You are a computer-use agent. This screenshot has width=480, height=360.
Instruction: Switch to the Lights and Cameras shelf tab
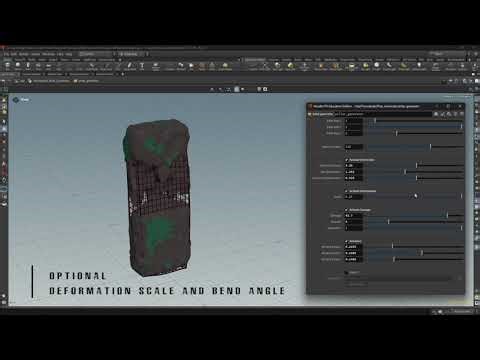point(255,60)
